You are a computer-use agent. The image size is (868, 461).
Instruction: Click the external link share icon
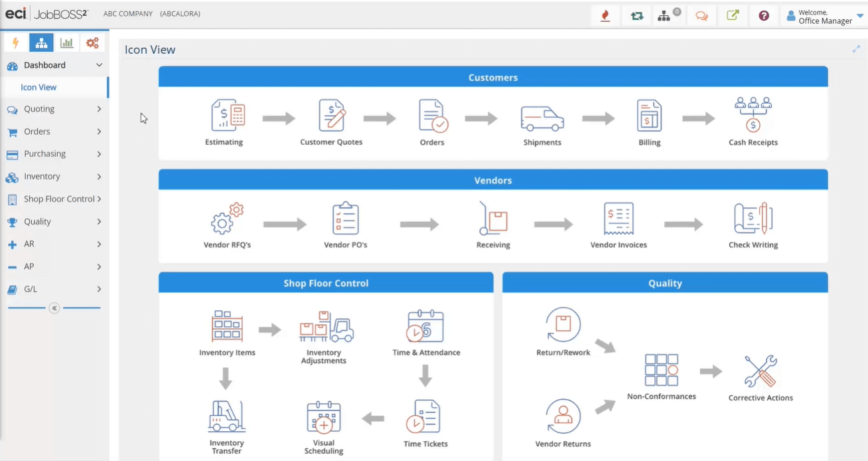(733, 16)
